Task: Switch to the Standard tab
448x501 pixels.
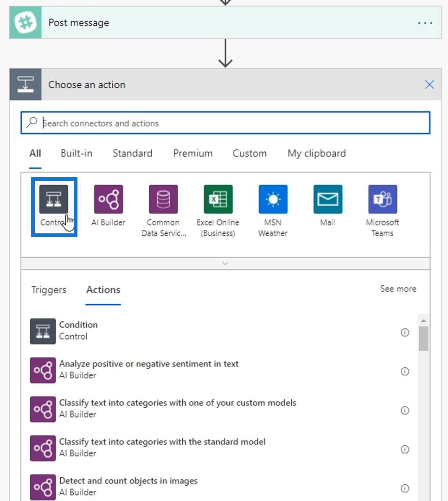Action: [133, 154]
